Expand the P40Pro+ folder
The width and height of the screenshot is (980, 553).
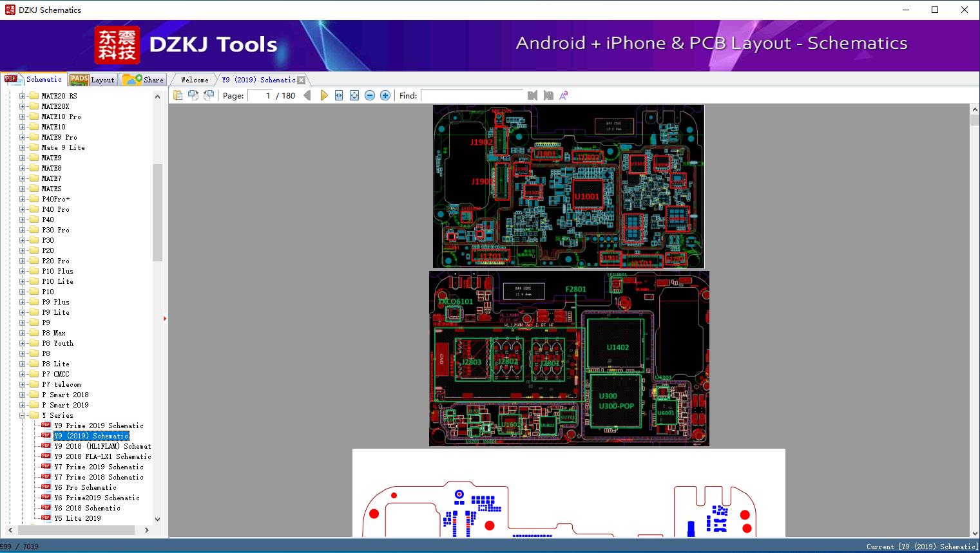[x=22, y=199]
